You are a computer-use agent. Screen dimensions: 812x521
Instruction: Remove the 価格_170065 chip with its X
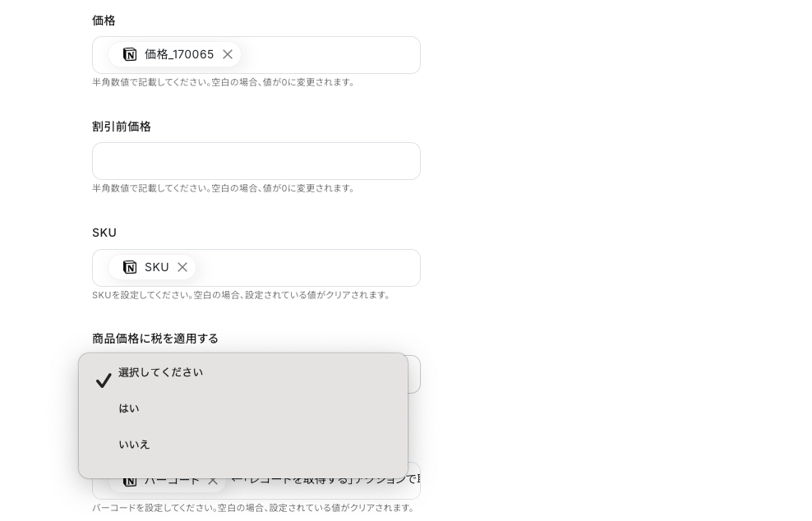pyautogui.click(x=228, y=54)
